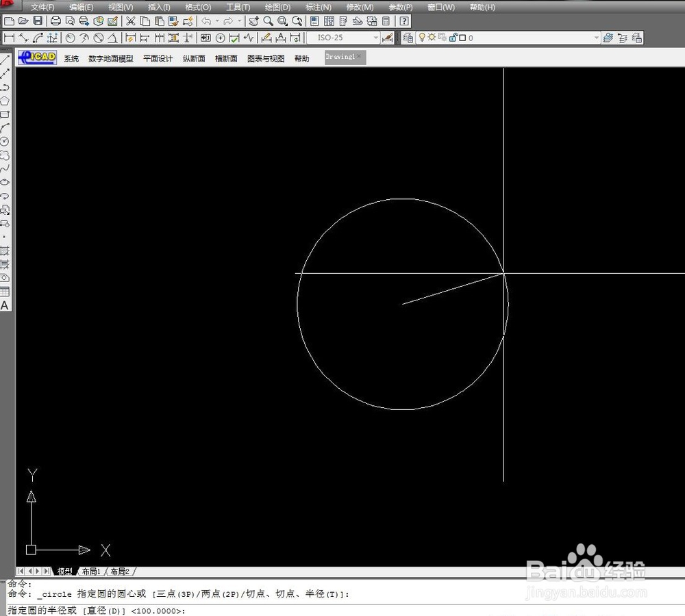Open the 纵断面 menu
The image size is (685, 616).
coord(194,58)
